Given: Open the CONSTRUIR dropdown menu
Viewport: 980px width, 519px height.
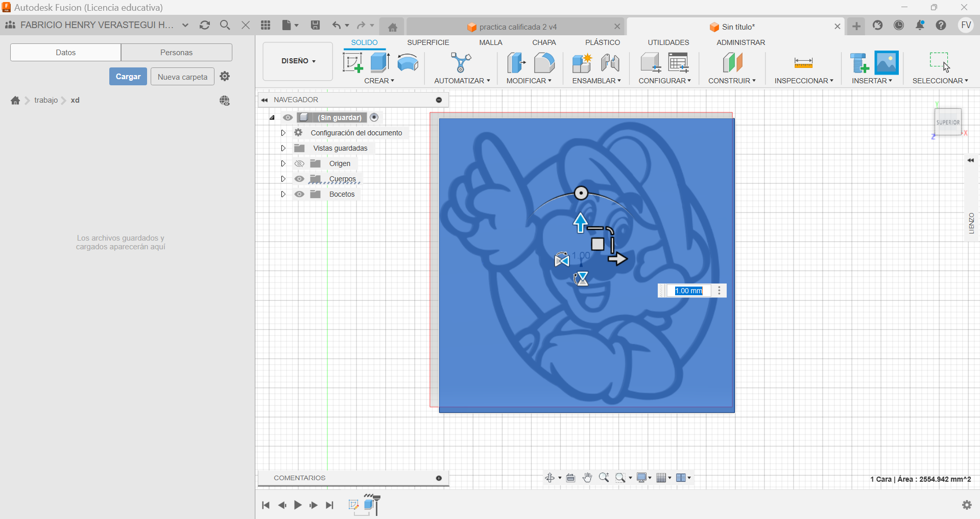Looking at the screenshot, I should 732,81.
